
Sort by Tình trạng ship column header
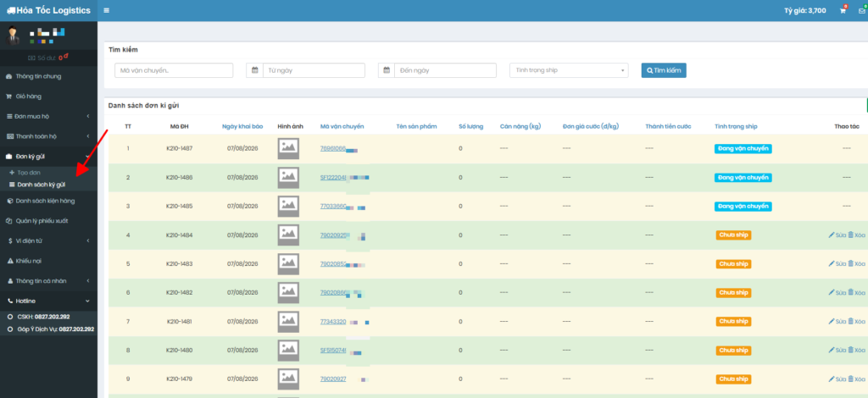point(736,126)
